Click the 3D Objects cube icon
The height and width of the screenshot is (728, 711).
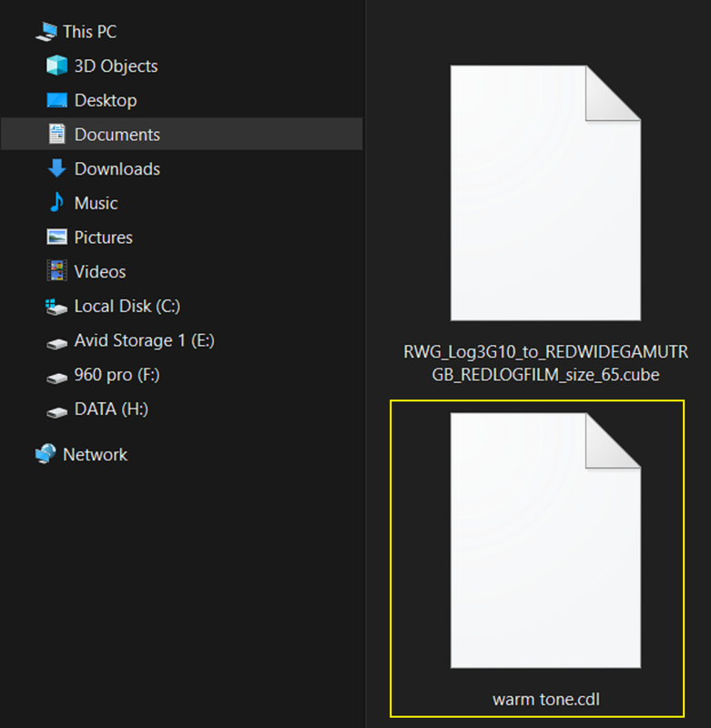56,66
